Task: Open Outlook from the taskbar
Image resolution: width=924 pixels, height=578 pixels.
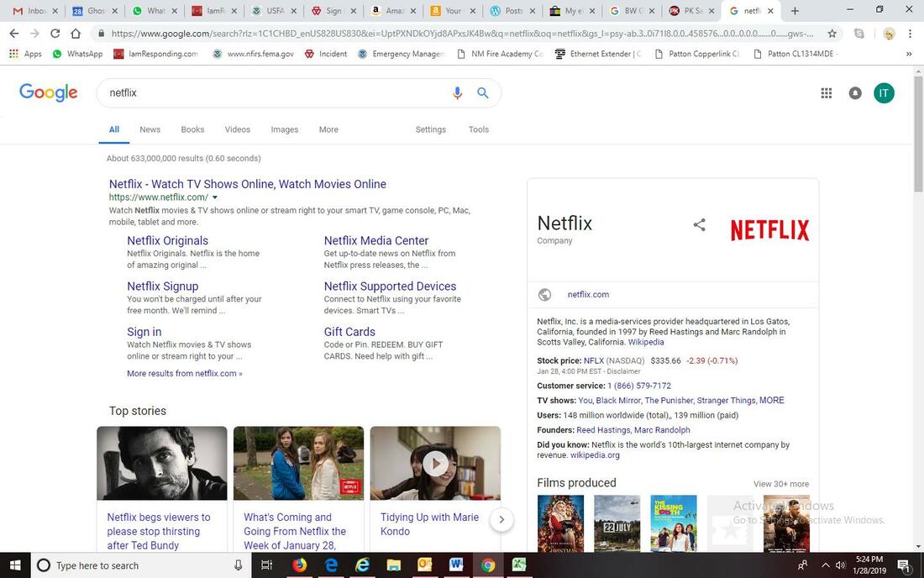Action: click(425, 565)
